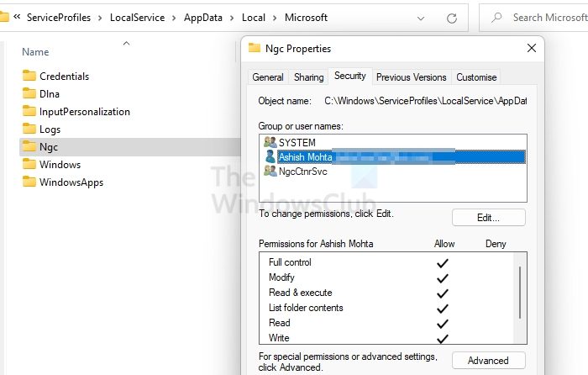
Task: Click the Read & execute permission row
Action: (386, 293)
